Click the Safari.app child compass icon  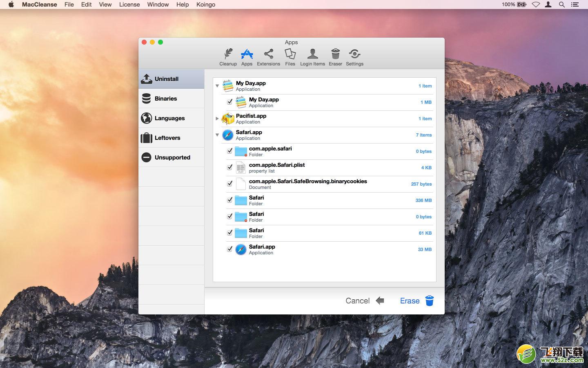click(x=241, y=249)
